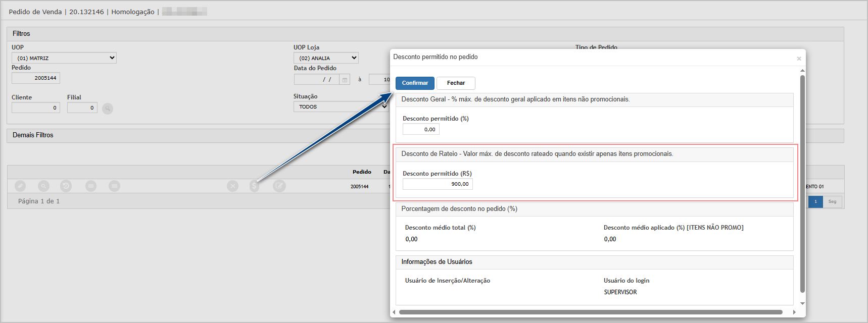Expand the Demais Filtros section

tap(33, 135)
